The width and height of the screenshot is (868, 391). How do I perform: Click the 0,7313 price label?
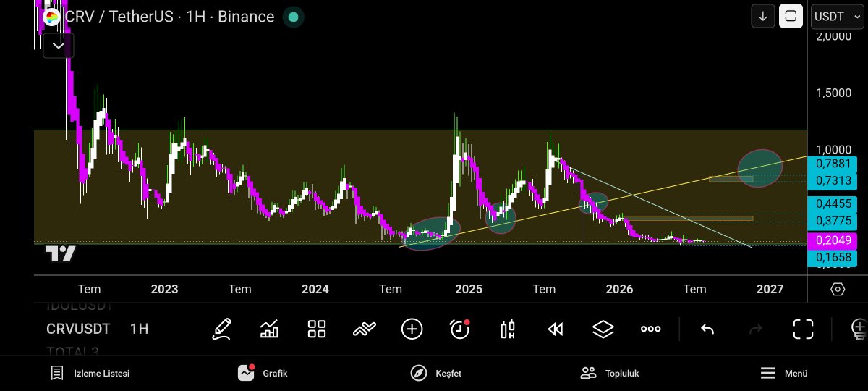(x=833, y=180)
